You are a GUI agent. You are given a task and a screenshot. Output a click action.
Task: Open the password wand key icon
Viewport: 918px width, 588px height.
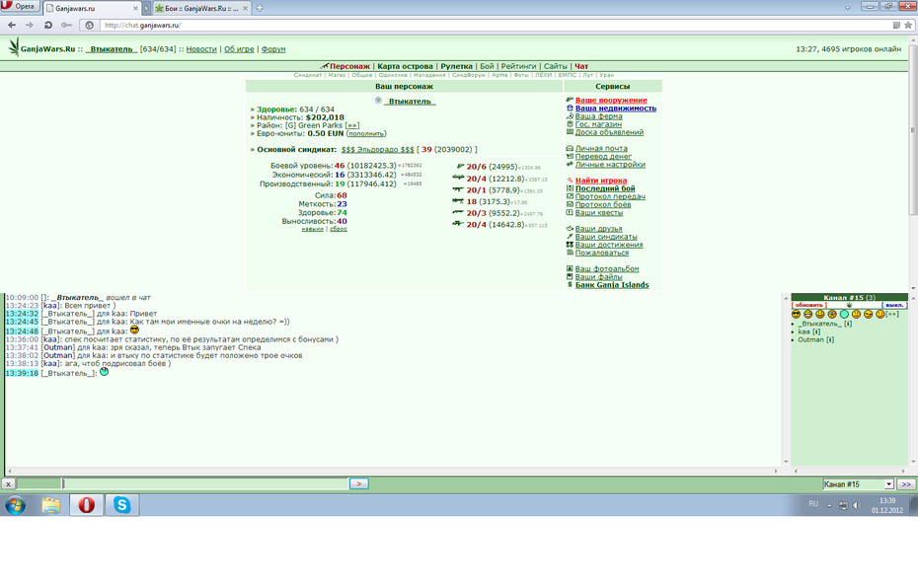67,26
